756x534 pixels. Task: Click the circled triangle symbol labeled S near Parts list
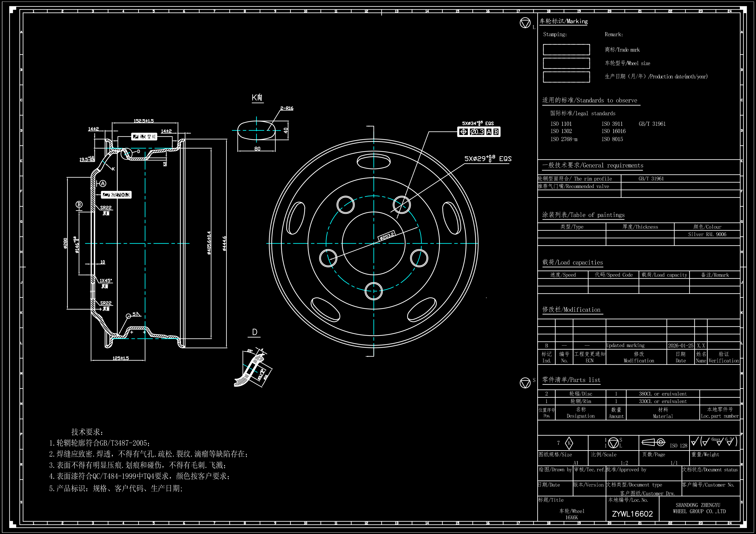(x=525, y=383)
